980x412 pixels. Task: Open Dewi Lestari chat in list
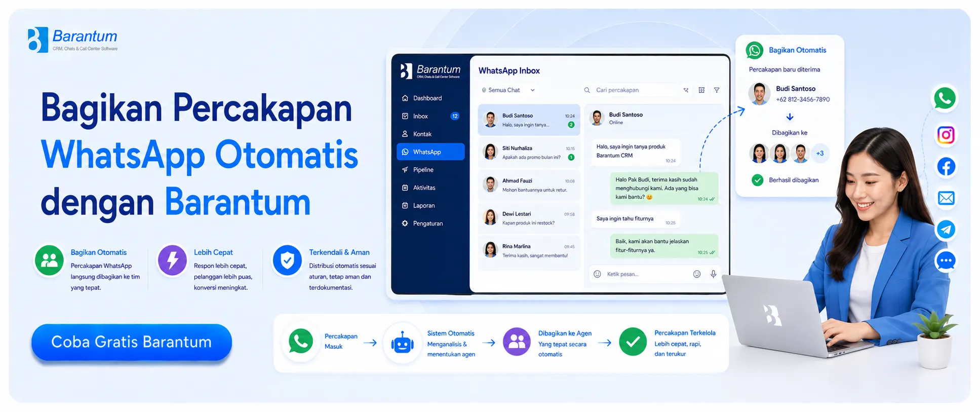click(x=529, y=218)
